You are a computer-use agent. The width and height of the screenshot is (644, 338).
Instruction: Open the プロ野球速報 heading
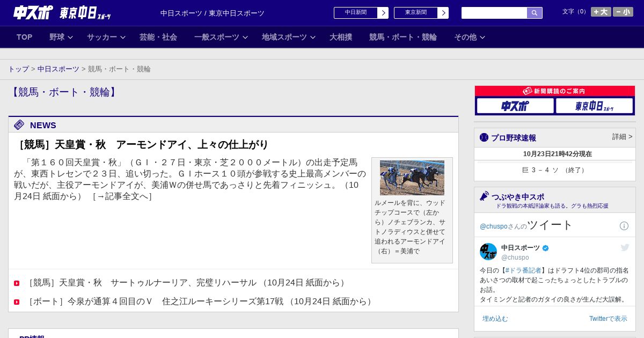pyautogui.click(x=514, y=138)
